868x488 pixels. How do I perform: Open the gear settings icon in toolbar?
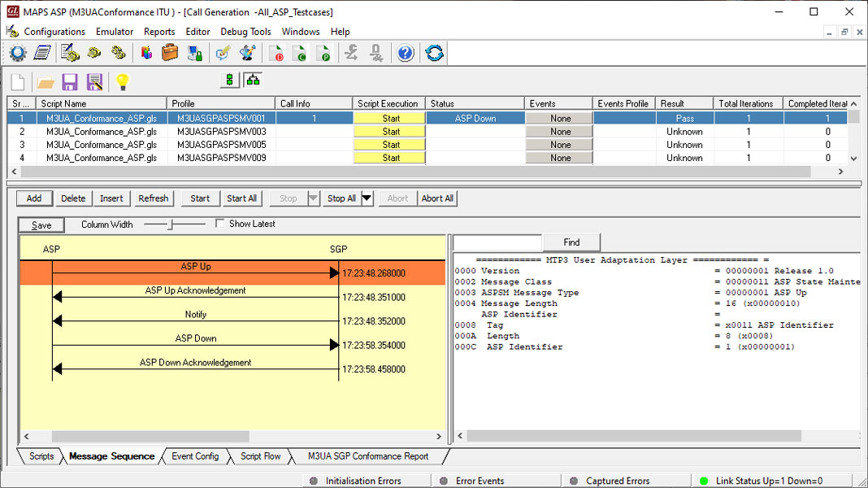(x=18, y=53)
